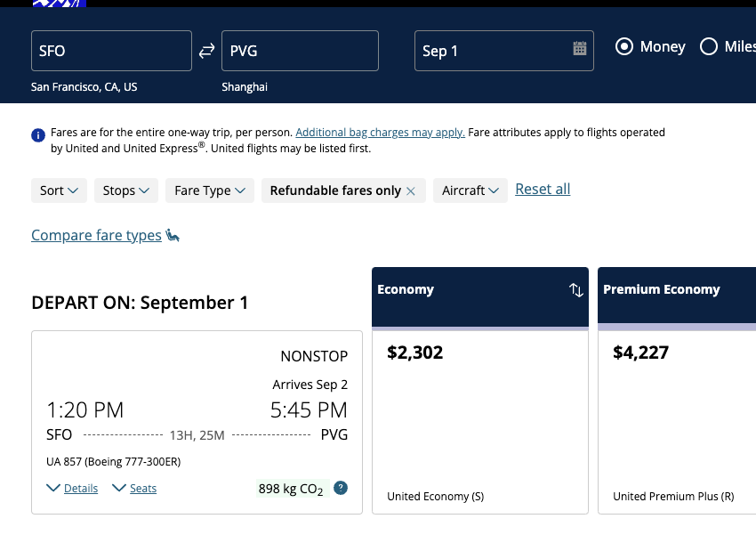Expand Seats for UA 857
The width and height of the screenshot is (756, 543).
click(x=134, y=488)
